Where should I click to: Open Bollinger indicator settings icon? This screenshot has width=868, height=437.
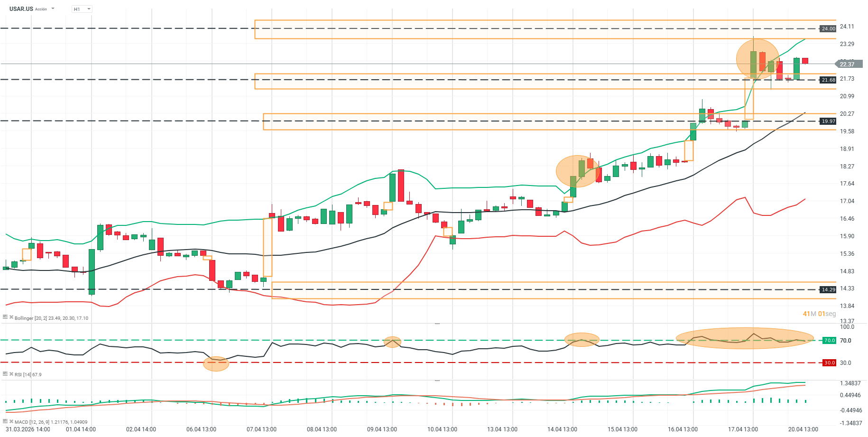[5, 317]
